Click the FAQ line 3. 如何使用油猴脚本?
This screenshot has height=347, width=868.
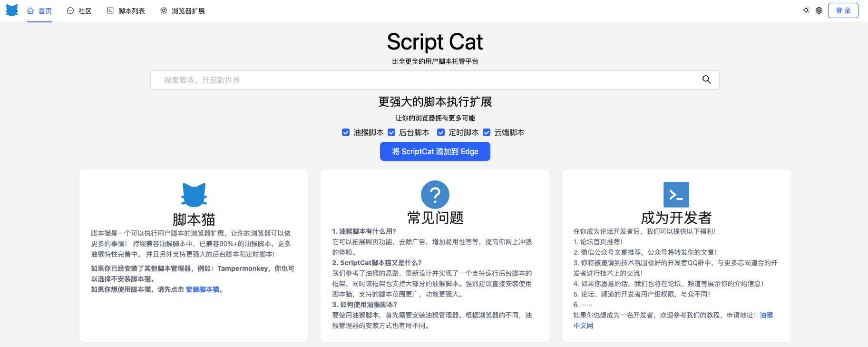(365, 305)
